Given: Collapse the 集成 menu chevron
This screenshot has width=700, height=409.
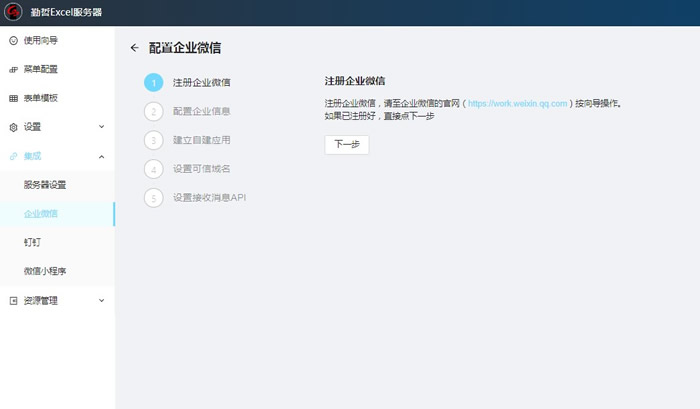Looking at the screenshot, I should tap(101, 156).
